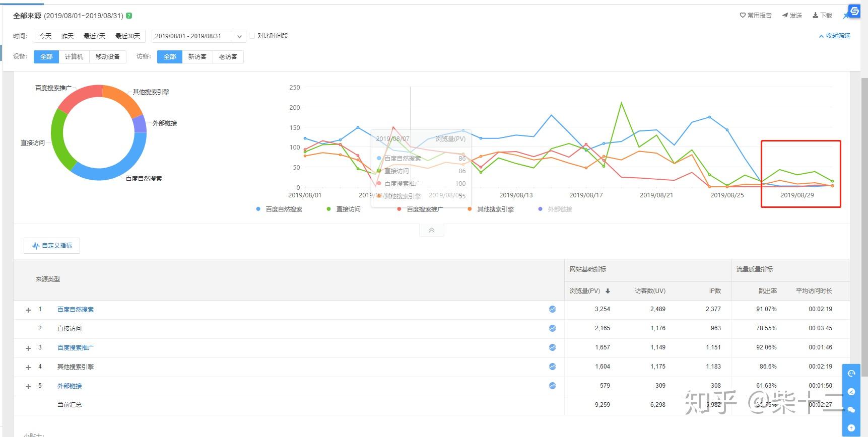Click the 当前汇总 summary row label
The width and height of the screenshot is (868, 437).
point(70,405)
